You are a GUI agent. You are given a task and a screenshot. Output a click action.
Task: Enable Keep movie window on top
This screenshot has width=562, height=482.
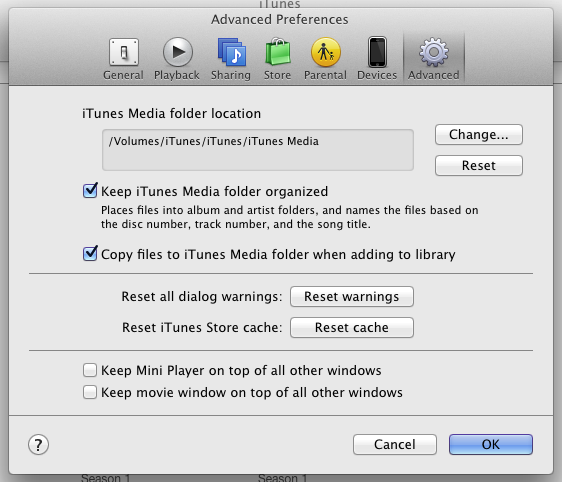[90, 392]
